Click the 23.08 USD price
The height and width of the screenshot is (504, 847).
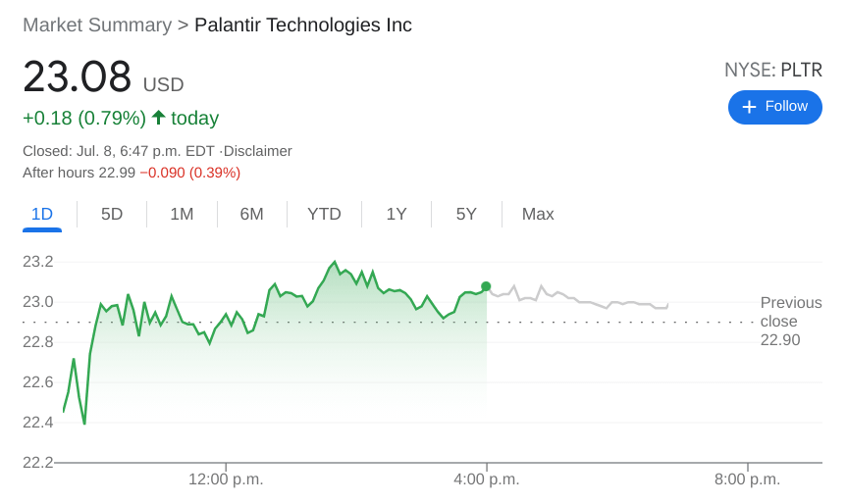[78, 76]
